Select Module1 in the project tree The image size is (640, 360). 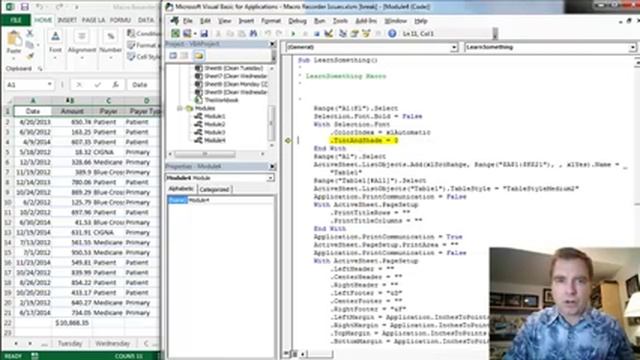point(215,116)
